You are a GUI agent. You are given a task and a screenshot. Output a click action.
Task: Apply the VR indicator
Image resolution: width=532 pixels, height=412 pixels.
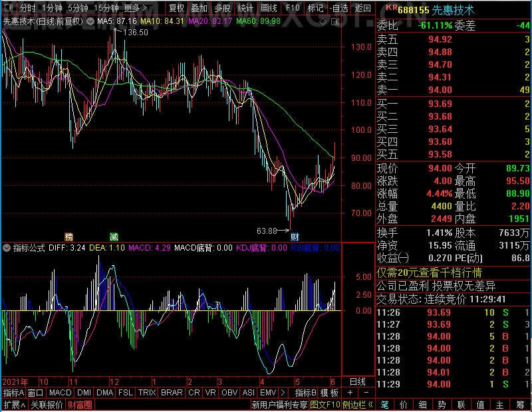(210, 392)
